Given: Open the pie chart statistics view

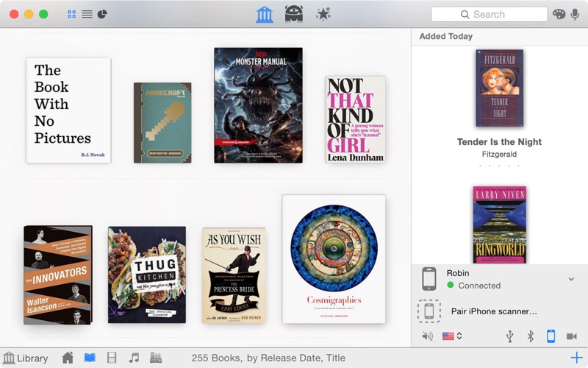Looking at the screenshot, I should coord(102,14).
